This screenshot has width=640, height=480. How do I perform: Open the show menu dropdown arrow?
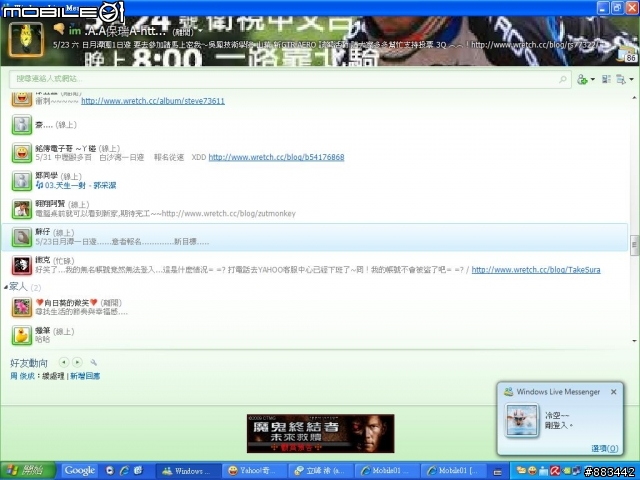click(x=631, y=79)
